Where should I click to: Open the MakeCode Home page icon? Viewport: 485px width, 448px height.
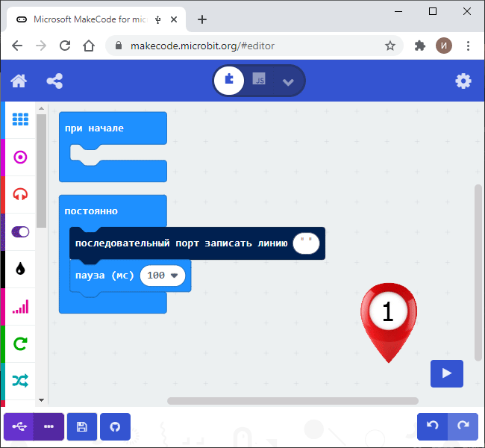click(x=19, y=81)
